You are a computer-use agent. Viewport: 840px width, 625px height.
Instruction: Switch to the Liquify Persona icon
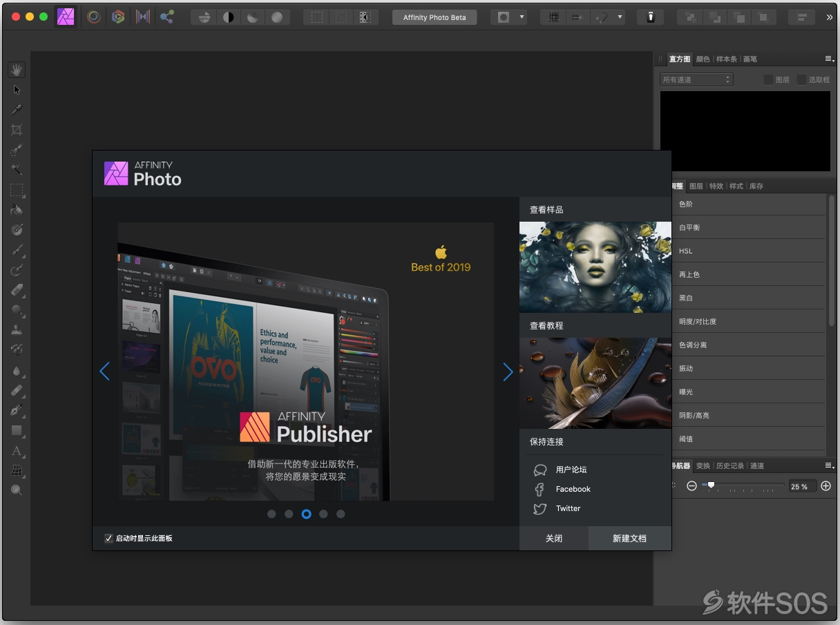click(93, 17)
